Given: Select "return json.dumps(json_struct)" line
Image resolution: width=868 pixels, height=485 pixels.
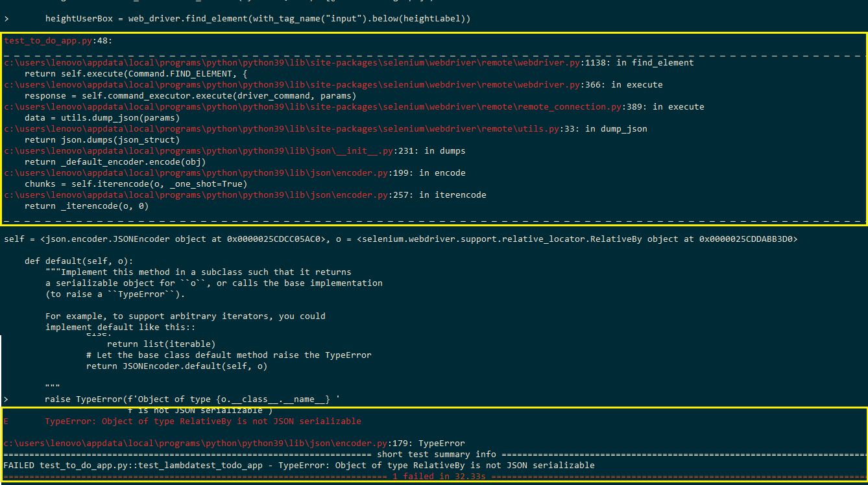Looking at the screenshot, I should point(102,140).
